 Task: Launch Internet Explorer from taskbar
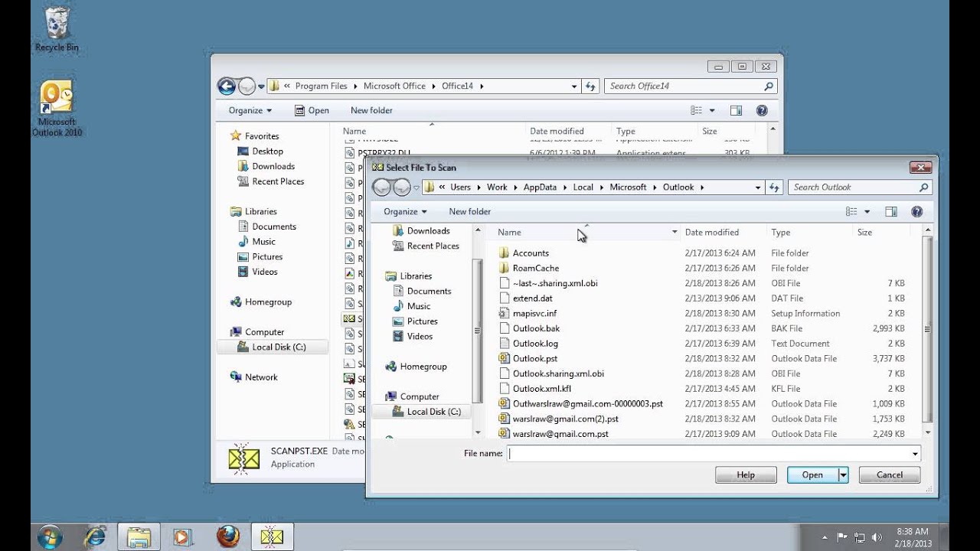pos(95,537)
